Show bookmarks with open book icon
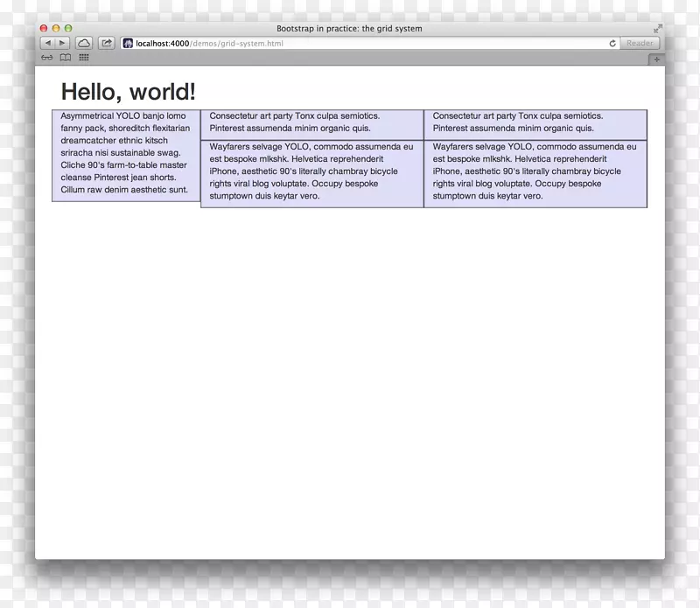The width and height of the screenshot is (700, 608). click(66, 58)
